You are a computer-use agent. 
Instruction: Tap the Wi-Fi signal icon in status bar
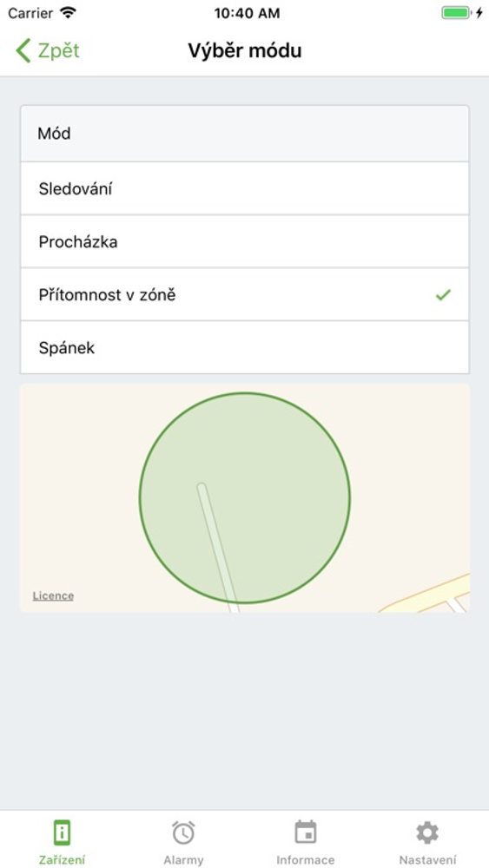68,13
